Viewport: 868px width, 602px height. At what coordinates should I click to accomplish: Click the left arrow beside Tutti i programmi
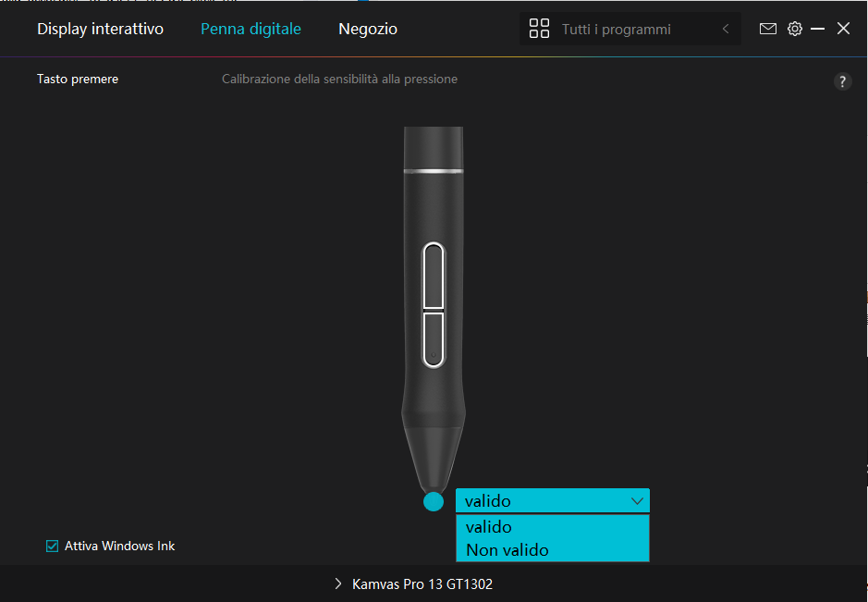tap(726, 30)
